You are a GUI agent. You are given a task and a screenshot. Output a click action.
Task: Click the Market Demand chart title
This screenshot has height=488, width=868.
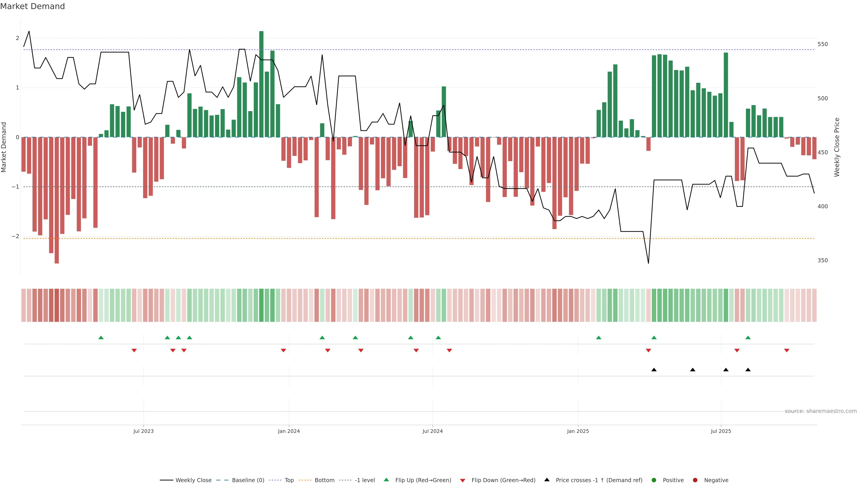tap(32, 6)
